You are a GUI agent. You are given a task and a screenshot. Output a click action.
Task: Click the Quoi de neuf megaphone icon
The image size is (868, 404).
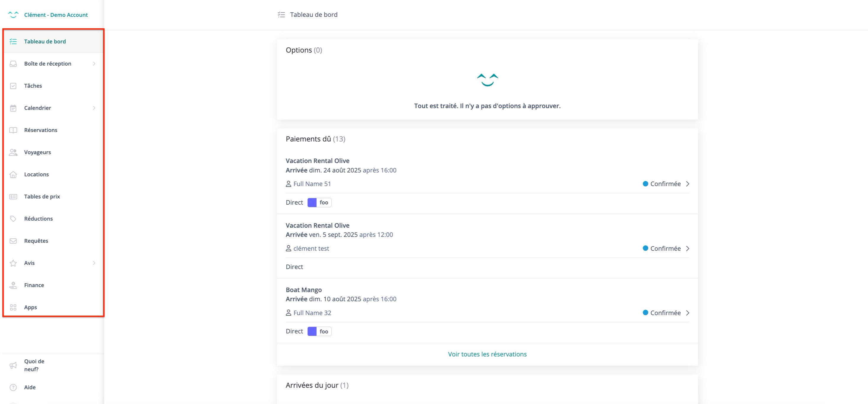(13, 365)
